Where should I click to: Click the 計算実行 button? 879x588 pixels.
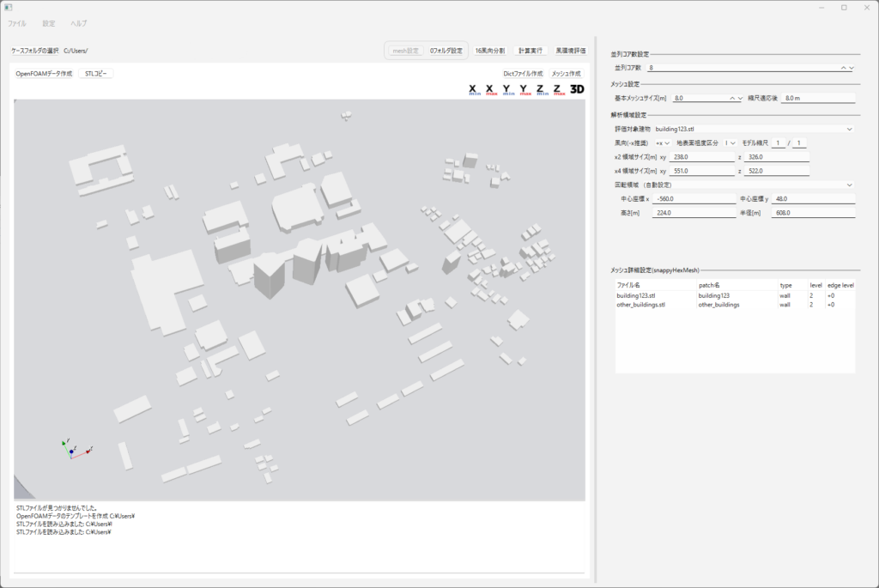530,51
